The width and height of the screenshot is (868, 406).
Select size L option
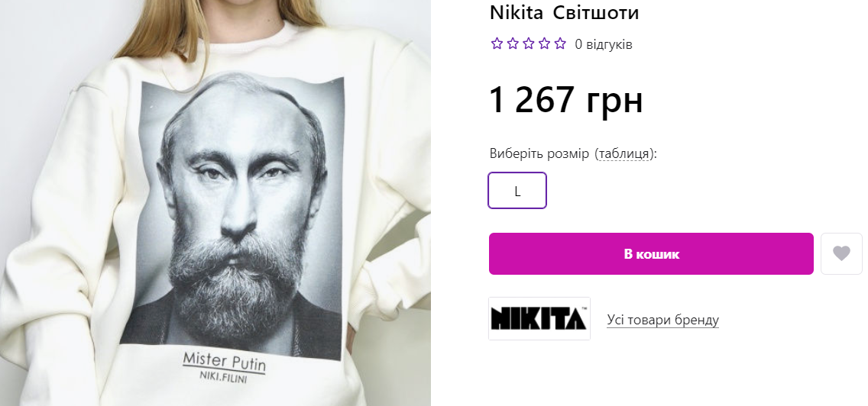[x=517, y=191]
